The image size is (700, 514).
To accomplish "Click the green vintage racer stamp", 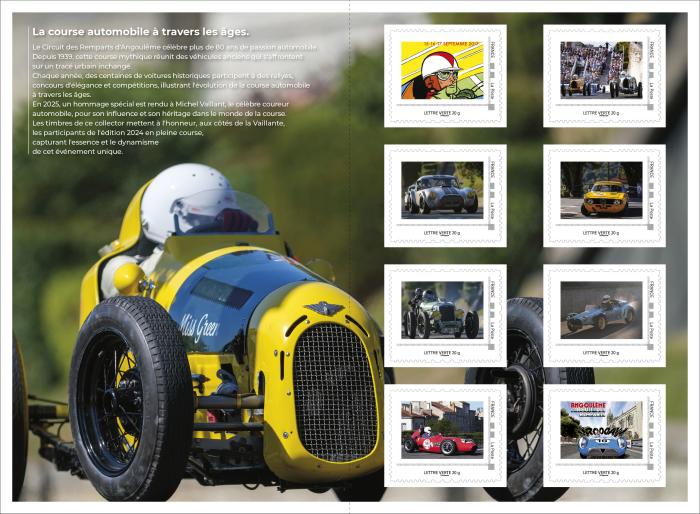I will 441,310.
